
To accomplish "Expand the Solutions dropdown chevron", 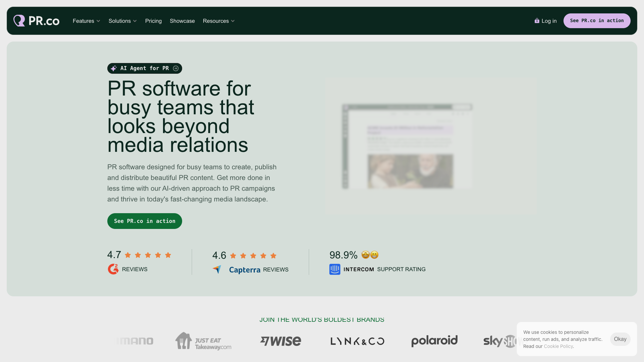I will [x=135, y=21].
